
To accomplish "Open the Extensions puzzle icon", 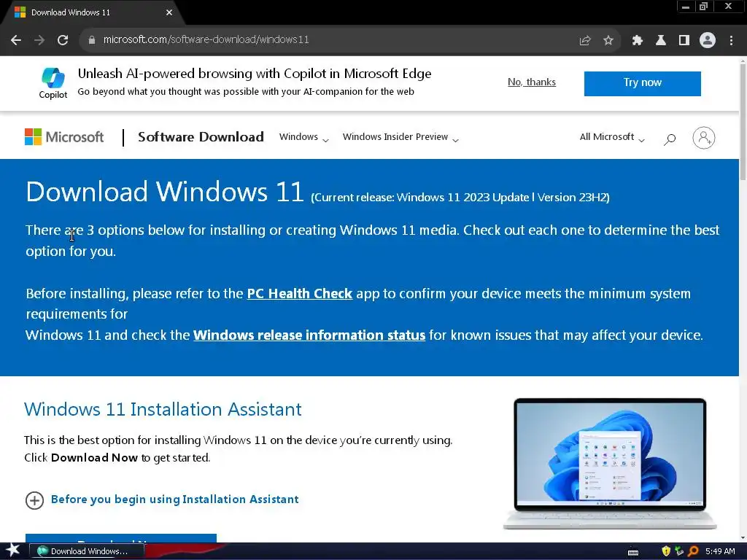I will coord(638,41).
